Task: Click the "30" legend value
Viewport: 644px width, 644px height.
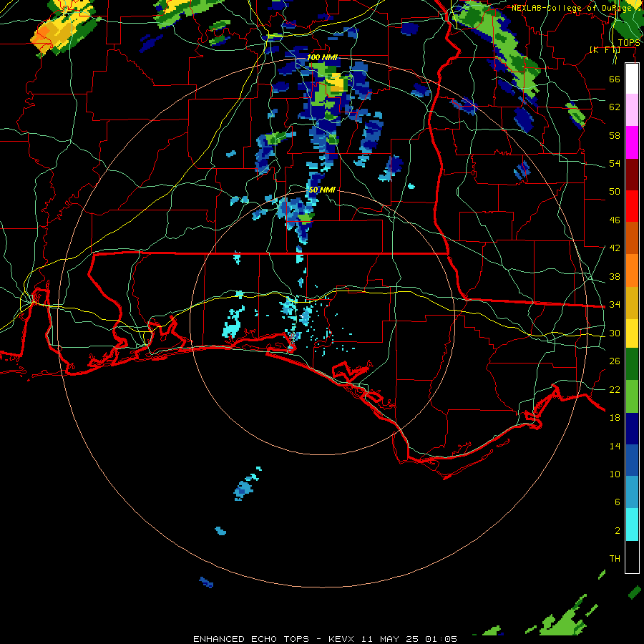Action: click(615, 333)
